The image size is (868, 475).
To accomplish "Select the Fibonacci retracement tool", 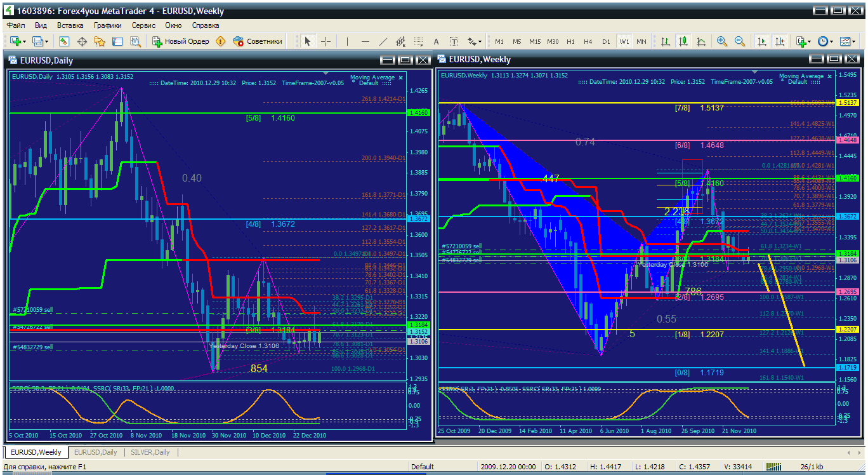I will 418,41.
